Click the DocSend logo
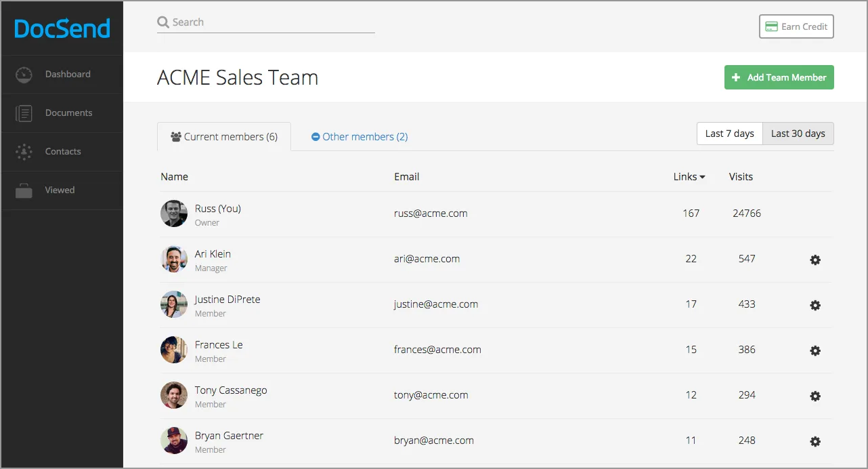This screenshot has height=469, width=868. tap(62, 28)
